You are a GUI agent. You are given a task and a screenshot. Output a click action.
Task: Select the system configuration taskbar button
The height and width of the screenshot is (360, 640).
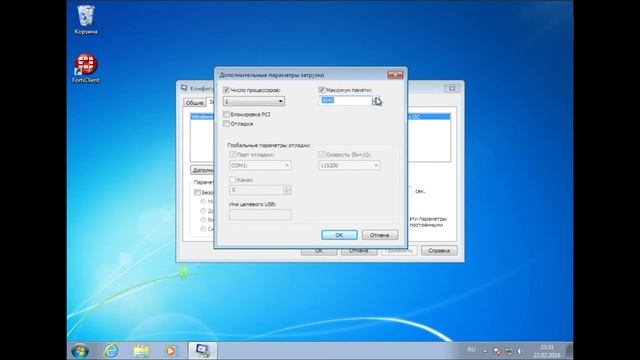pos(202,351)
